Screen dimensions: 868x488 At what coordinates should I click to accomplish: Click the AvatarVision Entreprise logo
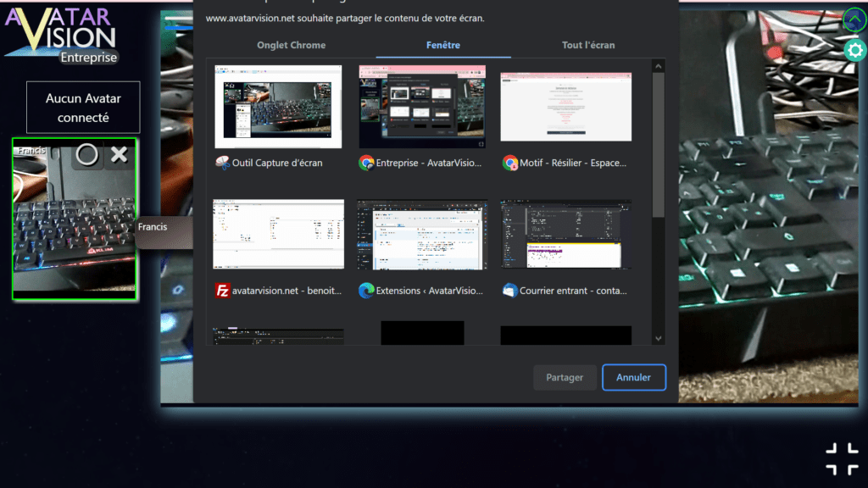tap(61, 34)
